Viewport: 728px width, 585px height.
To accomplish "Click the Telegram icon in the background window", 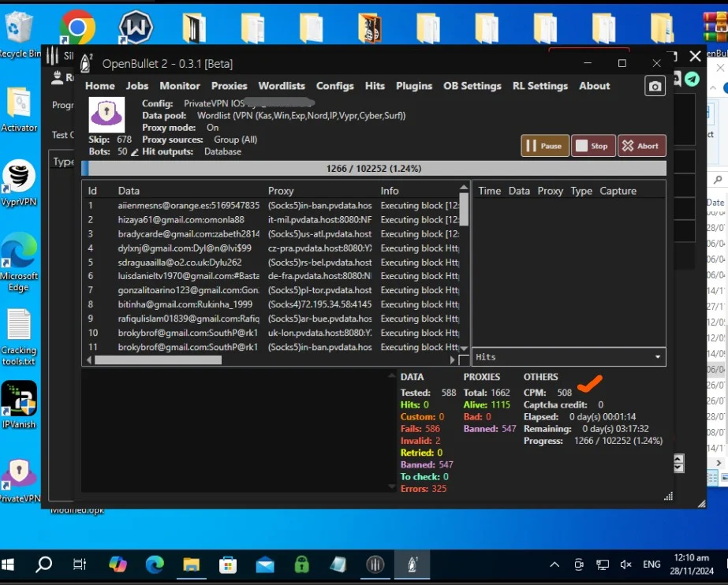I will [x=692, y=79].
